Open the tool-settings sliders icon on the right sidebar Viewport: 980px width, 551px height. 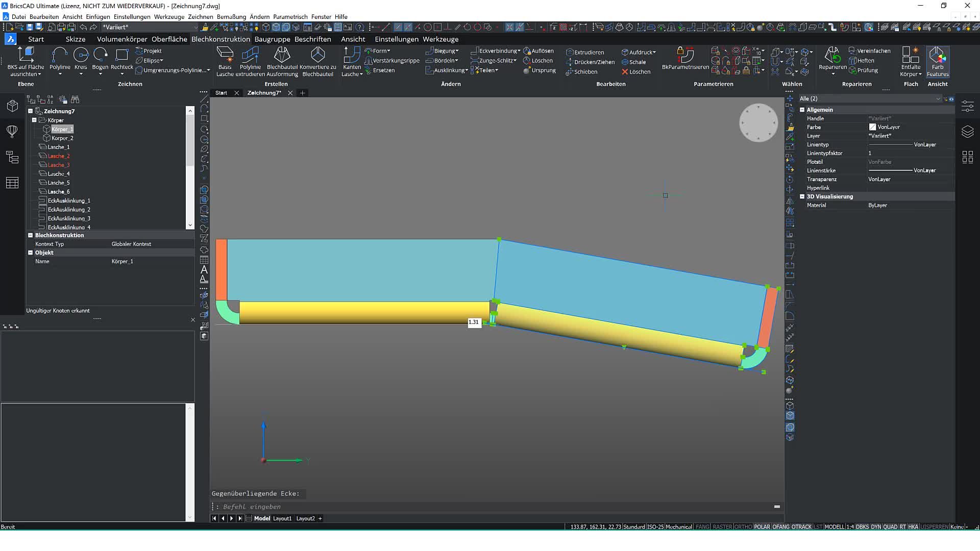pyautogui.click(x=967, y=106)
